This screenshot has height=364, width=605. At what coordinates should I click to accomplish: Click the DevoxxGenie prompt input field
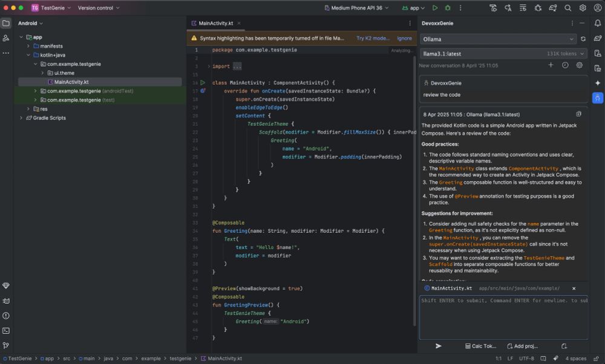503,317
